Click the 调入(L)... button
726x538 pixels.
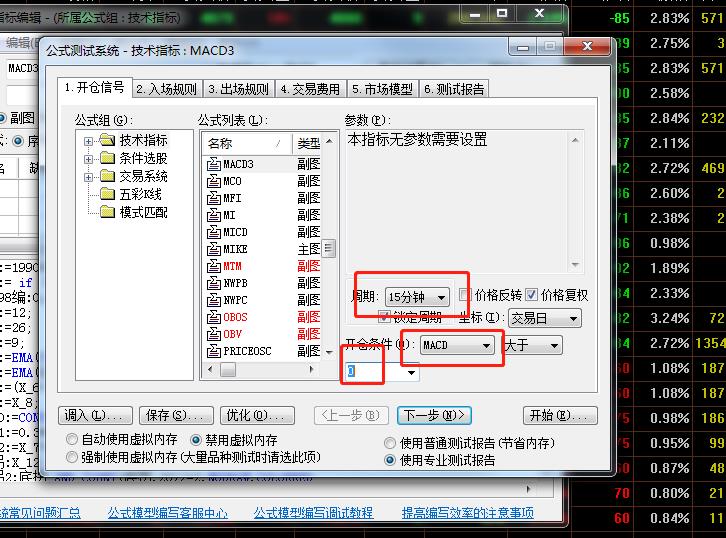click(x=95, y=415)
